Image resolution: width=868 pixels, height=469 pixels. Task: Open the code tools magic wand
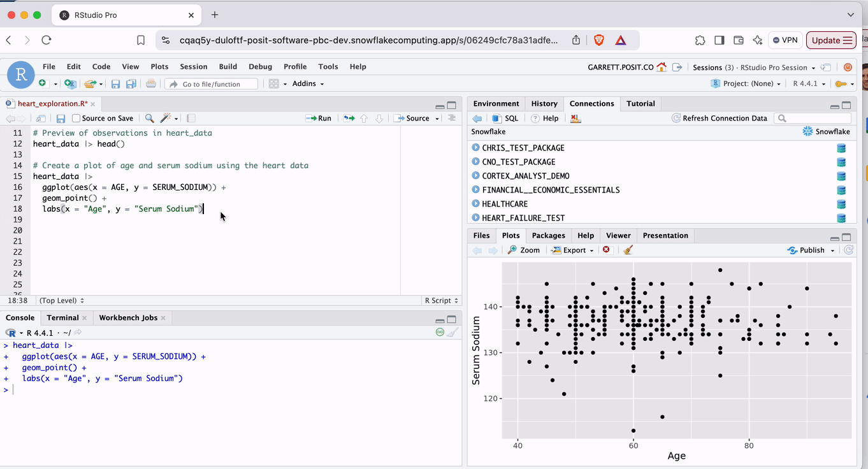[166, 119]
